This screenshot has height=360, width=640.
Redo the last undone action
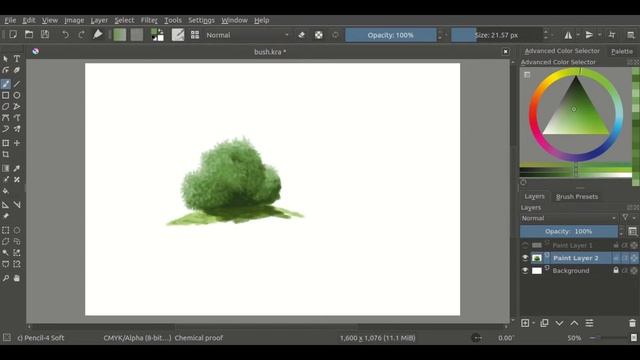[81, 35]
